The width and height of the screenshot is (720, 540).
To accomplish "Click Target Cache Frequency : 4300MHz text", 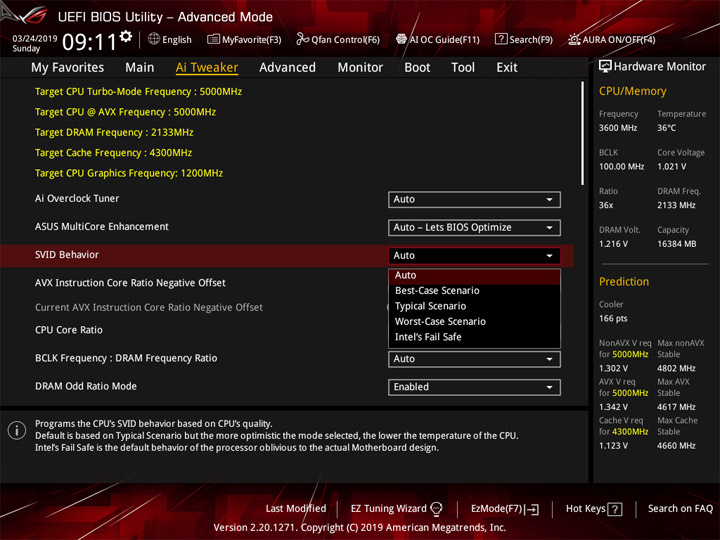I will click(x=113, y=153).
